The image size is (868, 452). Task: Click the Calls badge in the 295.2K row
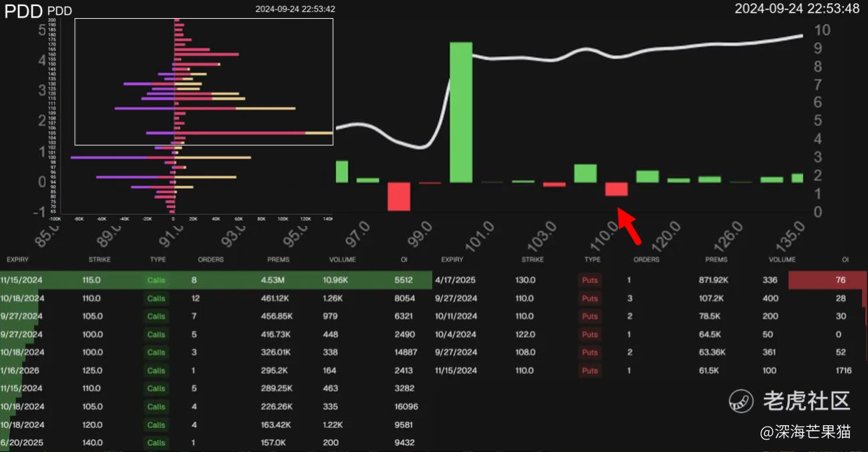pyautogui.click(x=156, y=370)
